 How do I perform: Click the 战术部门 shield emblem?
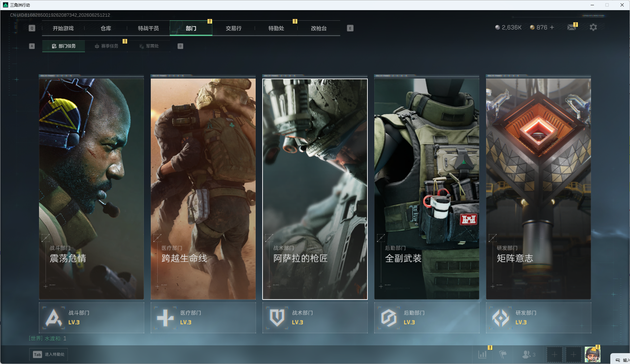tap(277, 318)
